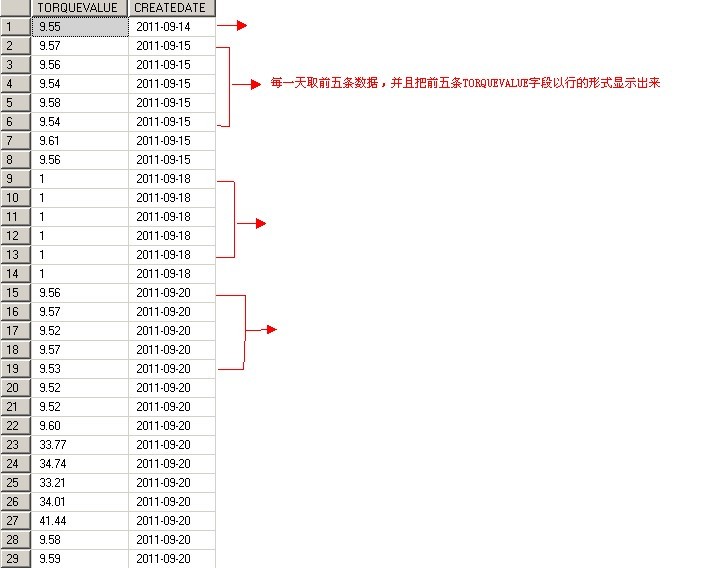The width and height of the screenshot is (712, 568).
Task: Click the 34.01 cell in row 26
Action: point(80,502)
